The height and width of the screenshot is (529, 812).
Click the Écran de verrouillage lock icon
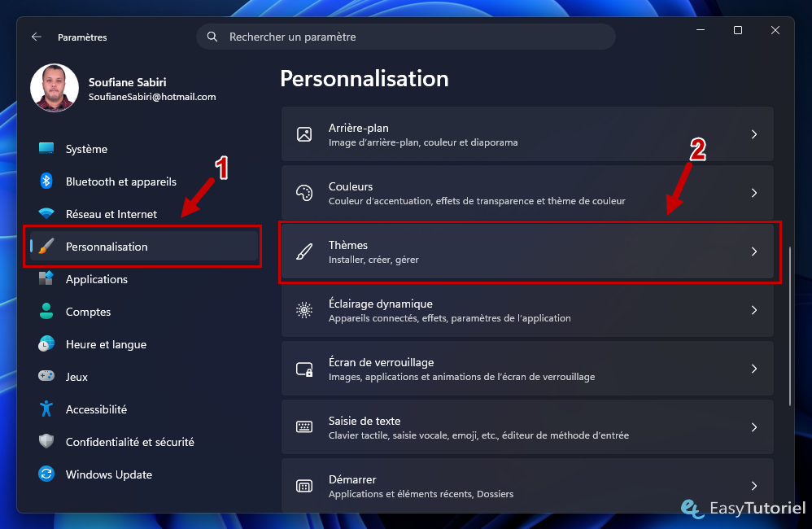[304, 369]
